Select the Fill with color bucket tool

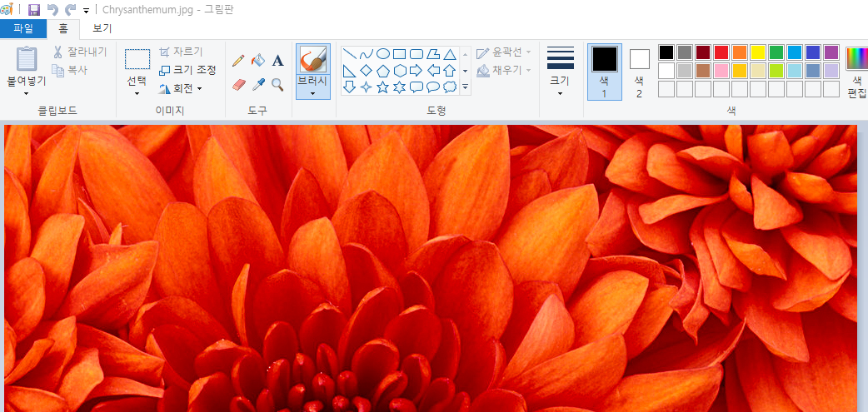tap(258, 60)
